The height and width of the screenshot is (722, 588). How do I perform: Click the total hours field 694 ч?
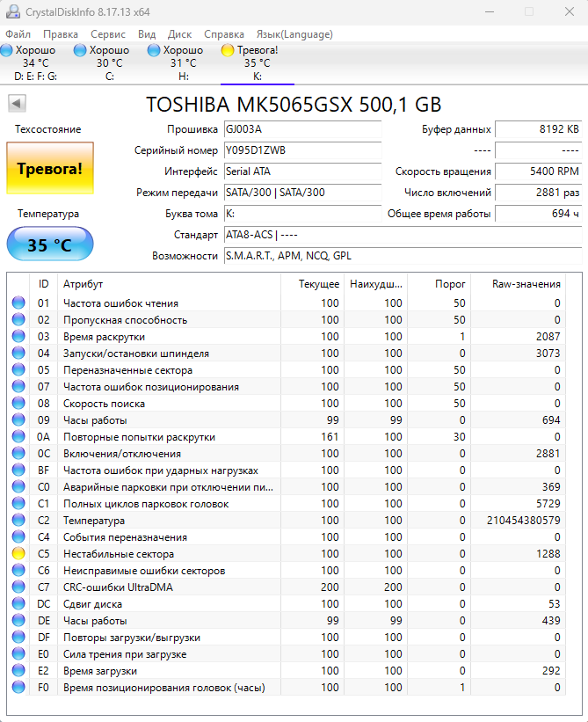(538, 214)
